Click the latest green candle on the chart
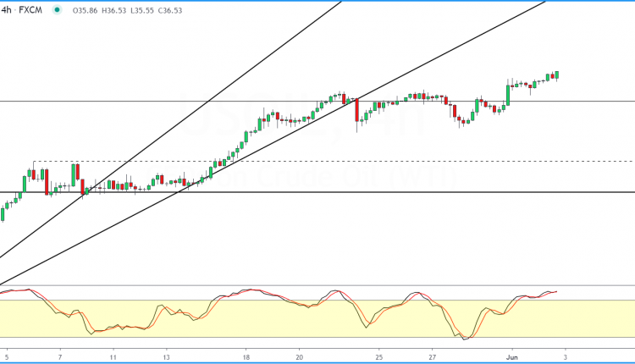635x364 pixels. pyautogui.click(x=557, y=74)
